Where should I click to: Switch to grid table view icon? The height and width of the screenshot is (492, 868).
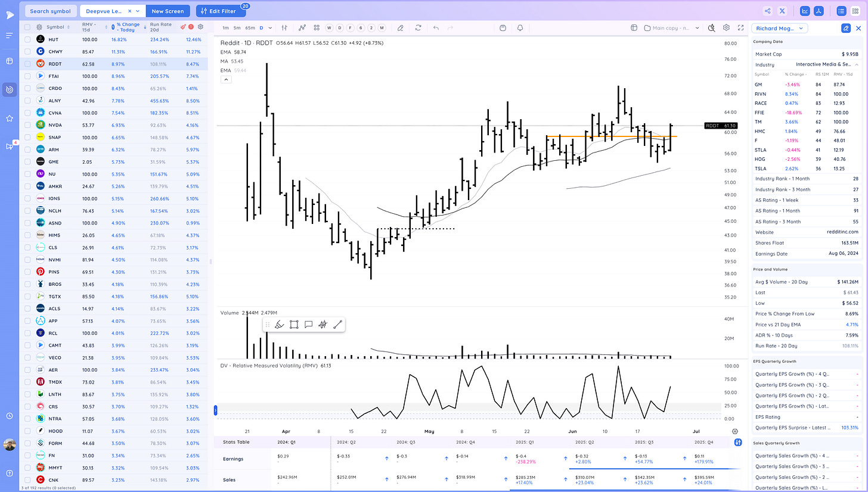pyautogui.click(x=856, y=11)
